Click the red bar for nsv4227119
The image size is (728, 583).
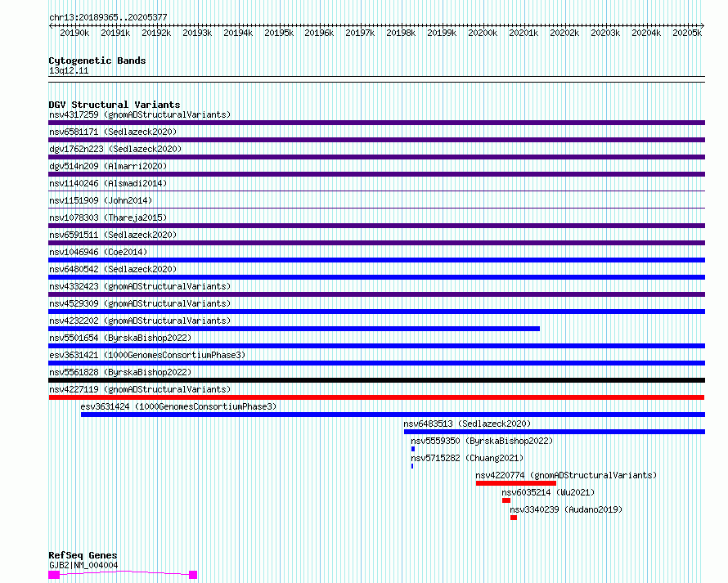coord(376,397)
